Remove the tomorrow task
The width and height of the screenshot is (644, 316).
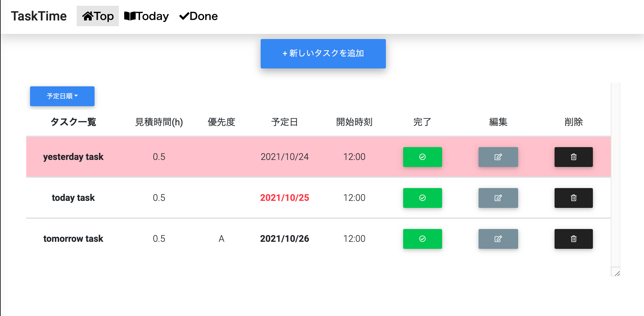coord(573,239)
